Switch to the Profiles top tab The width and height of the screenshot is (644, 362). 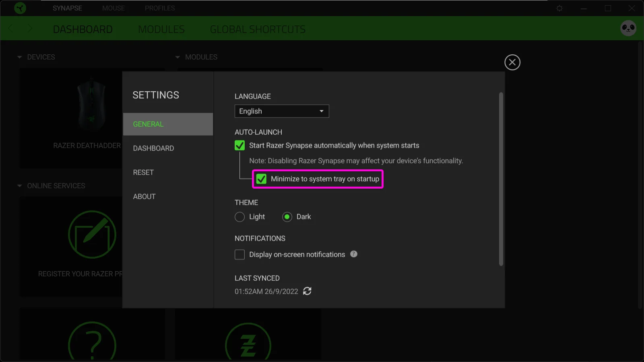tap(160, 8)
